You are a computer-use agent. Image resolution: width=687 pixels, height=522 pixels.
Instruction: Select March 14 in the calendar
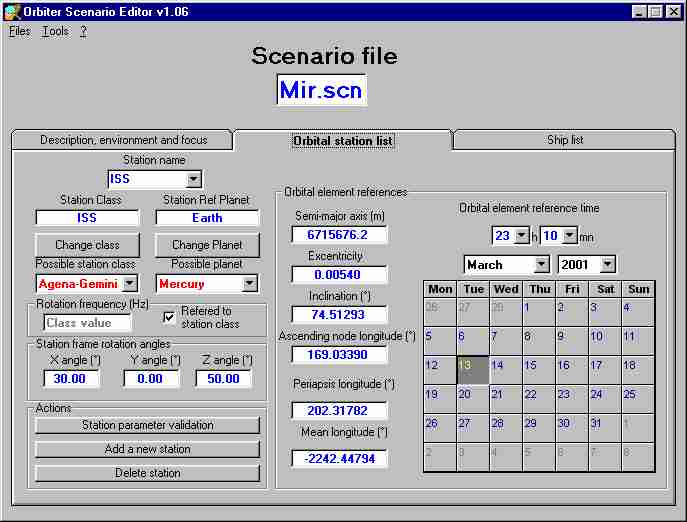(x=506, y=370)
